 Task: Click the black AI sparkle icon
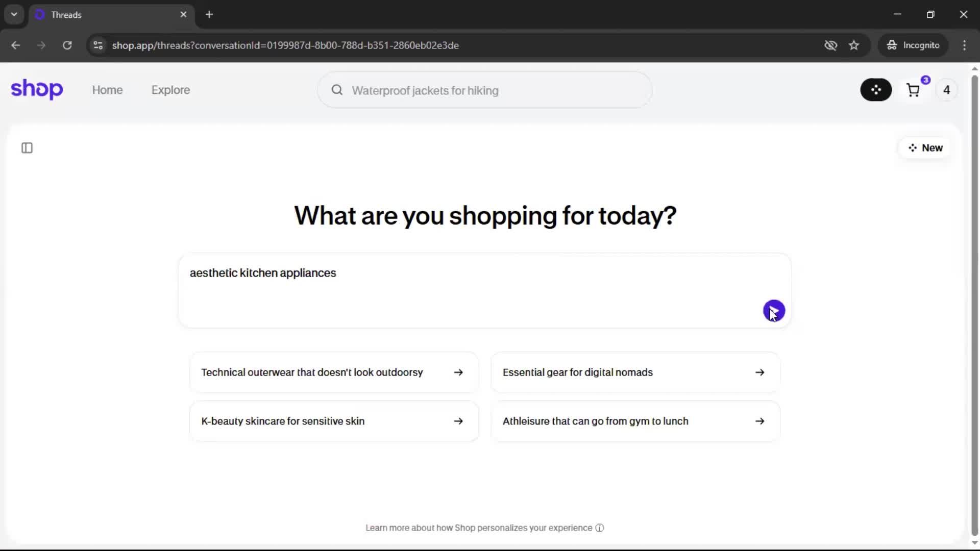pos(876,90)
